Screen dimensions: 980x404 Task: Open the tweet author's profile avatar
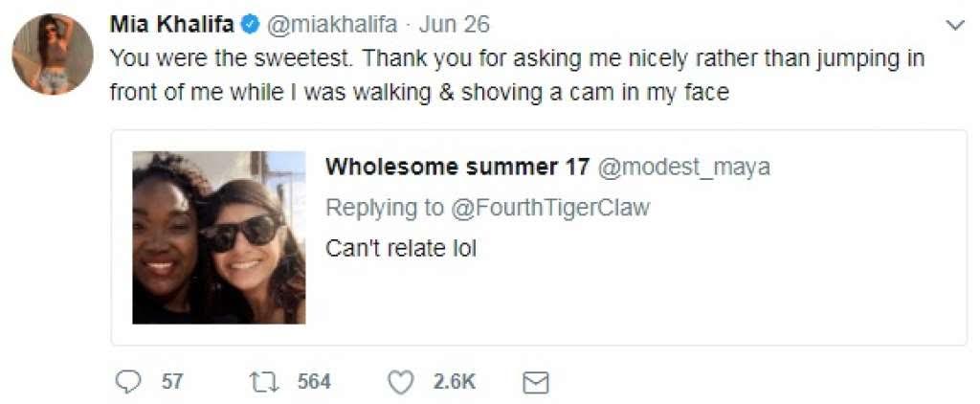pyautogui.click(x=53, y=54)
